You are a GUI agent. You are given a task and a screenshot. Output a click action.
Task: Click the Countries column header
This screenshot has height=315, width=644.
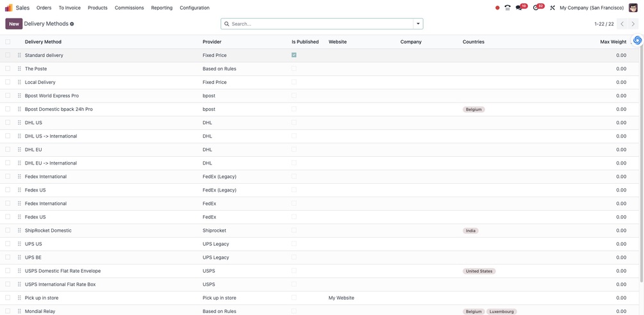[473, 42]
